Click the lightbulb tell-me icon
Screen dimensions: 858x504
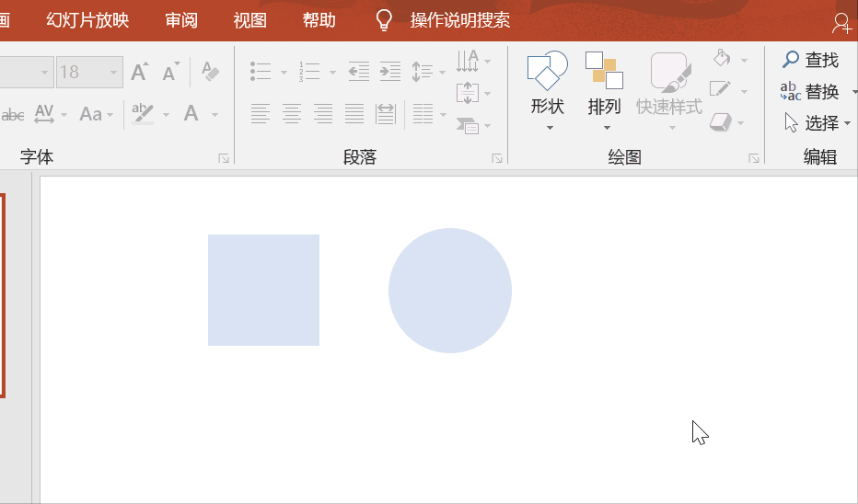384,20
